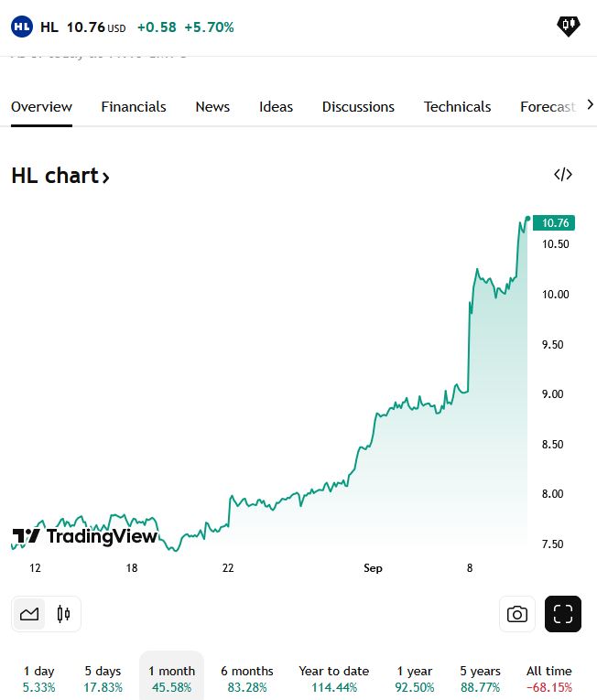Open the Discussions tab
This screenshot has width=597, height=700.
358,107
